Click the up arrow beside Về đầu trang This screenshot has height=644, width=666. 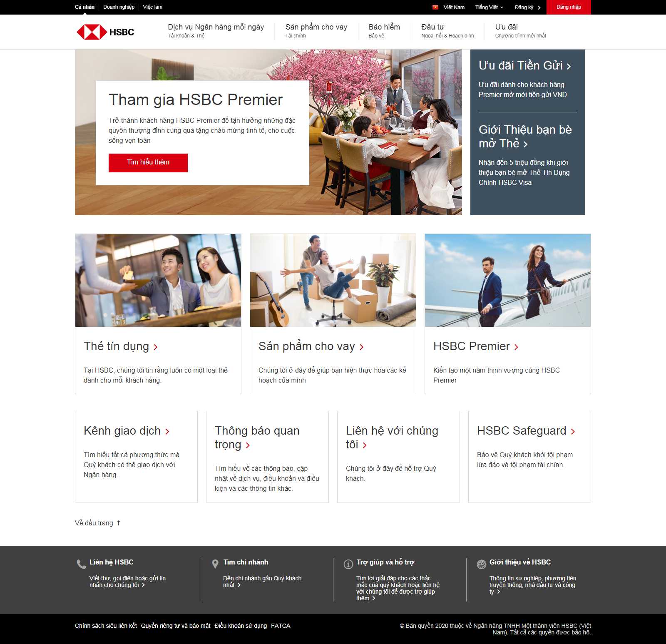tap(119, 523)
